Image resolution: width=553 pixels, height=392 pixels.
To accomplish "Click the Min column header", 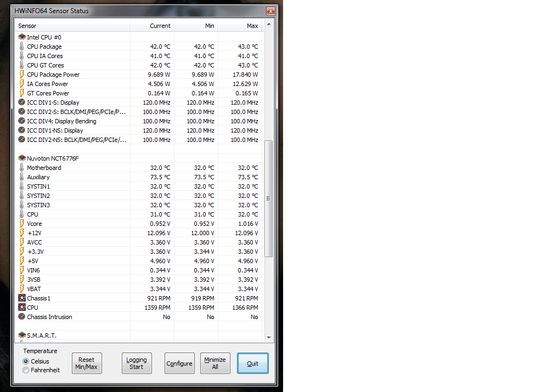I will point(196,26).
